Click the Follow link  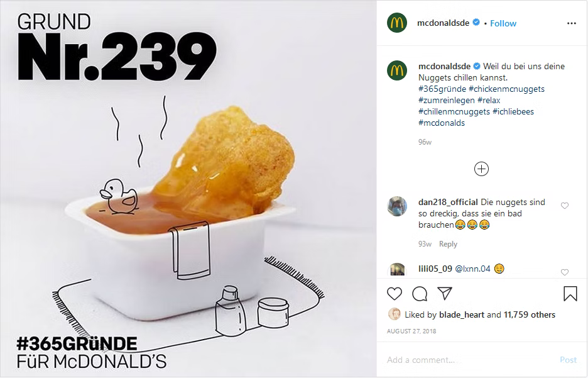[x=503, y=23]
